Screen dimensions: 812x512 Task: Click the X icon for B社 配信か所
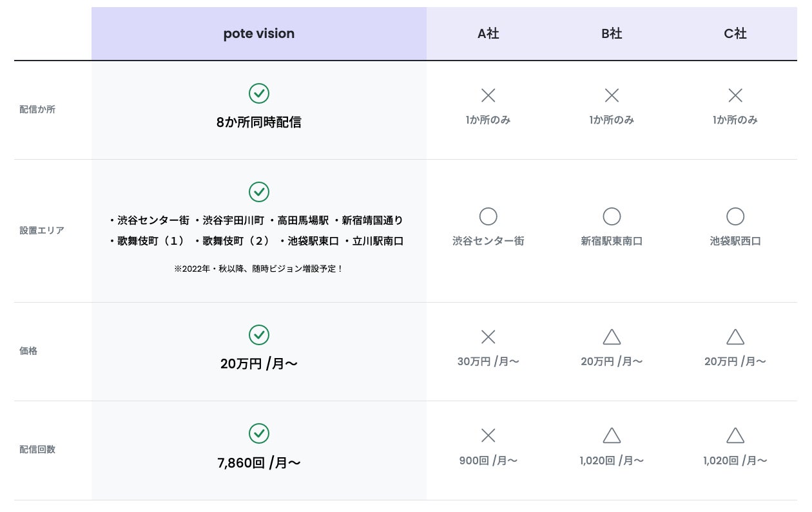(612, 96)
